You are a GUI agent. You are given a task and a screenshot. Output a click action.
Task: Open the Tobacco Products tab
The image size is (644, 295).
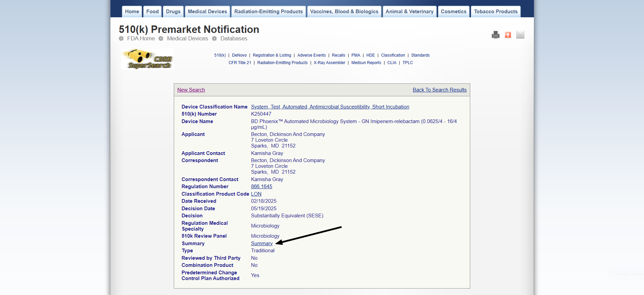(496, 12)
